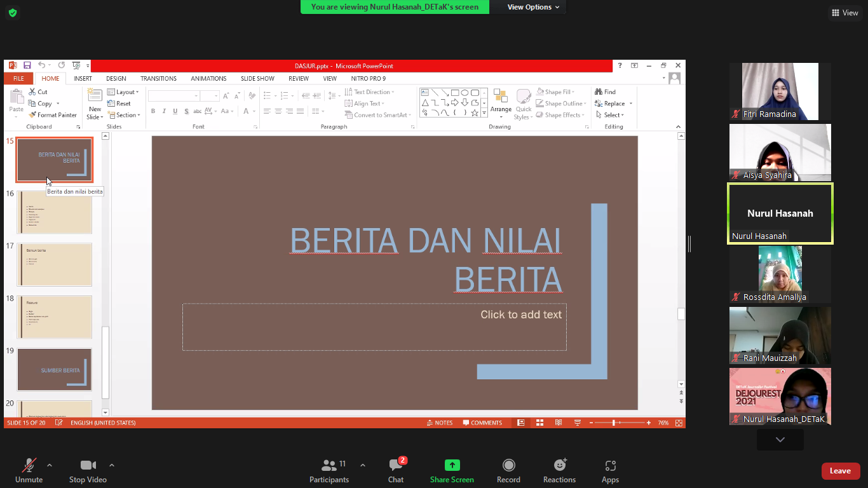This screenshot has height=488, width=868.
Task: Click the Slide Sorter view icon
Action: tap(539, 423)
